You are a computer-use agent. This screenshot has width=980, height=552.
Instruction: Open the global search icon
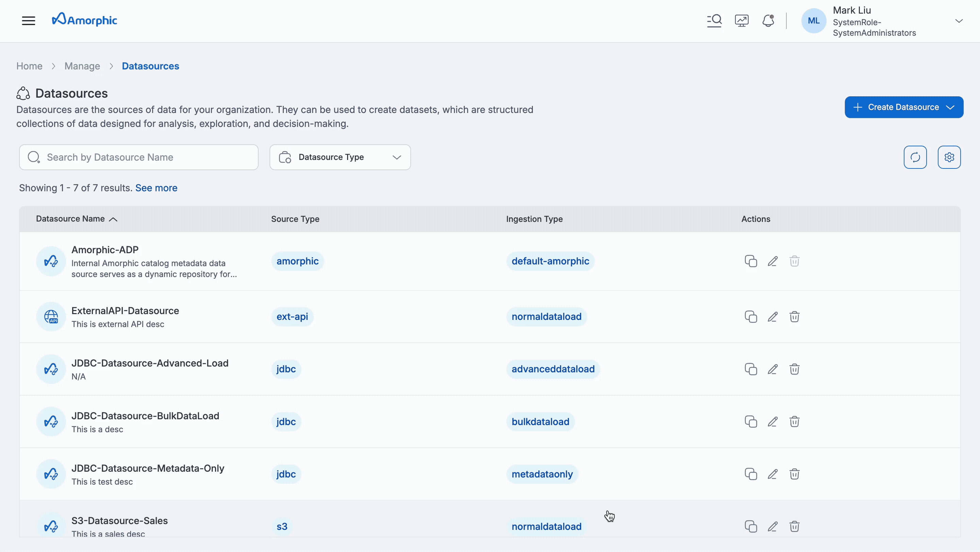pyautogui.click(x=714, y=20)
